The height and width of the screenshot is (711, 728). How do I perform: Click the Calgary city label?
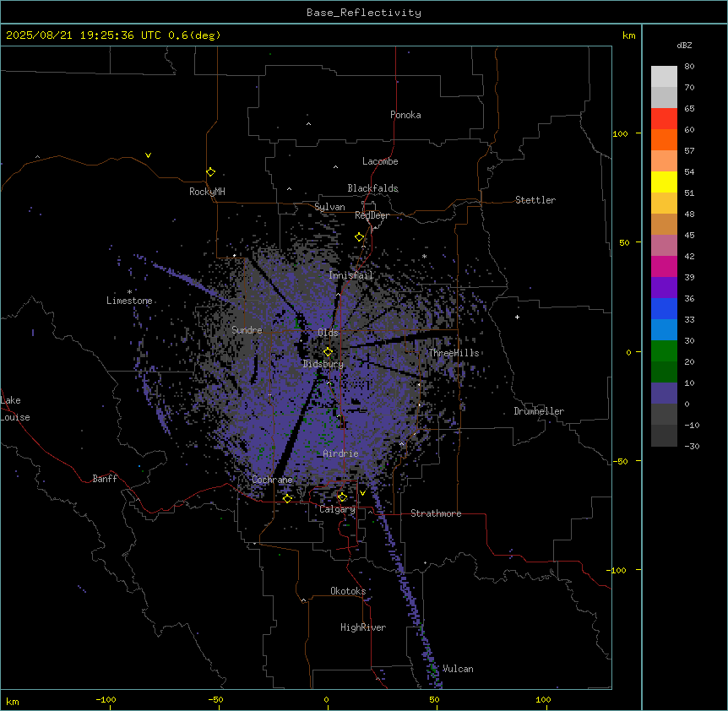[337, 509]
